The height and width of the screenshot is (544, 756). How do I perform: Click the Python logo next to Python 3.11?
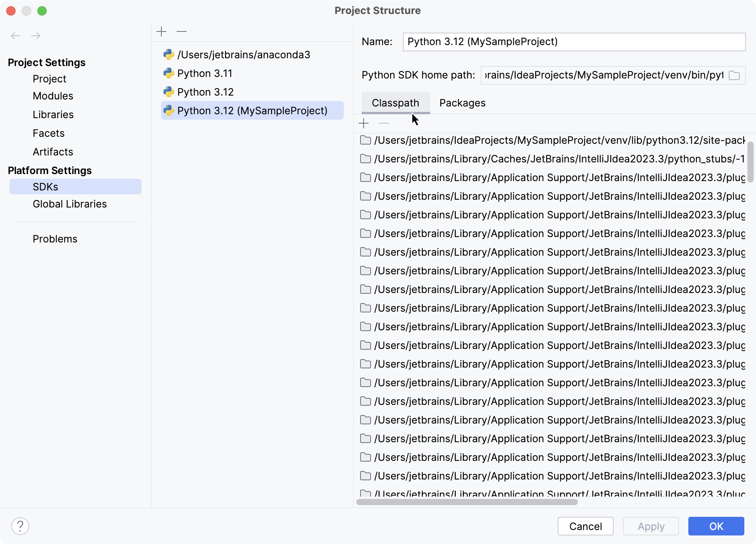click(168, 73)
